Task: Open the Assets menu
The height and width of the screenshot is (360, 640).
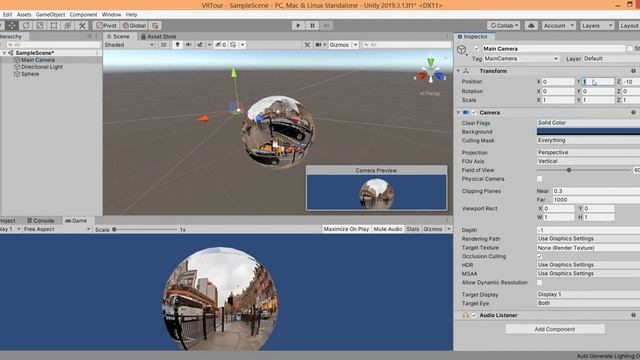Action: tap(24, 14)
